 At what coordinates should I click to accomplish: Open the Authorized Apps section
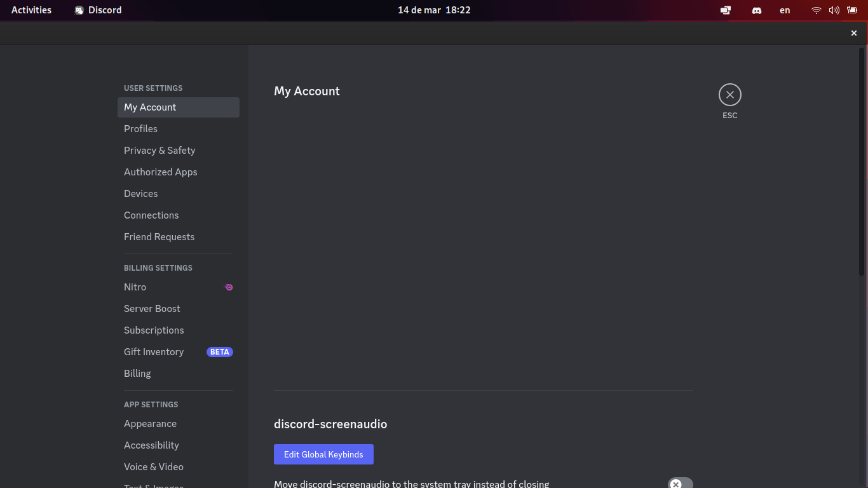click(x=160, y=172)
